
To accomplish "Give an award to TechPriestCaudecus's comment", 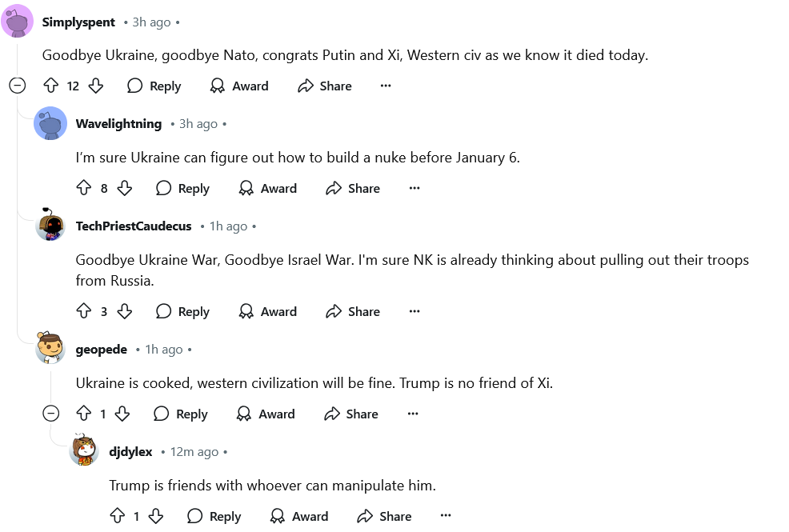I will click(x=267, y=311).
